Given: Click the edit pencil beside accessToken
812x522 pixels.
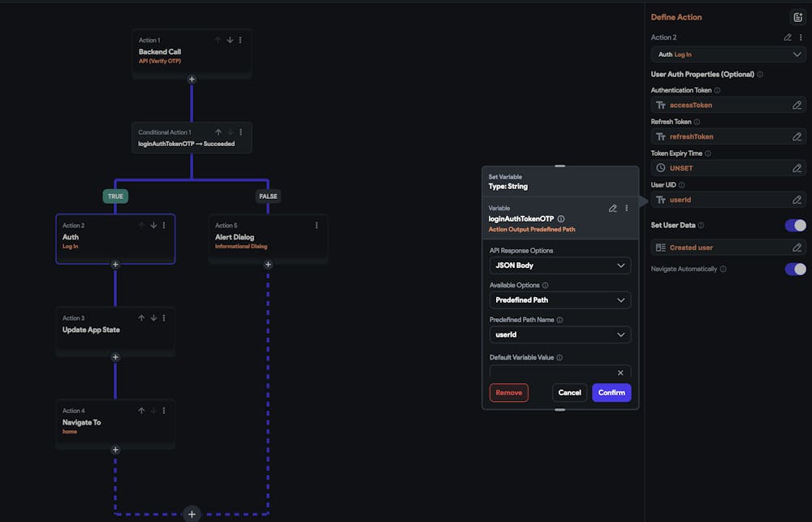Looking at the screenshot, I should pyautogui.click(x=797, y=105).
